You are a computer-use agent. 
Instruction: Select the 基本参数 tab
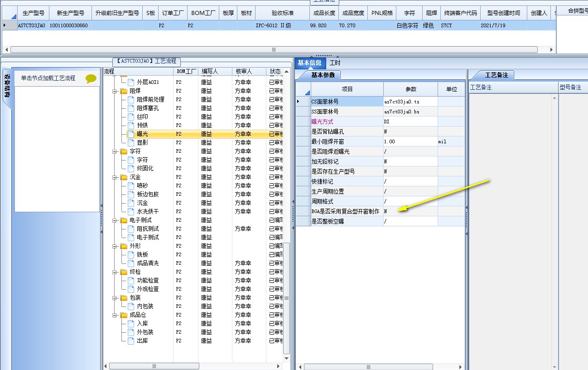323,75
